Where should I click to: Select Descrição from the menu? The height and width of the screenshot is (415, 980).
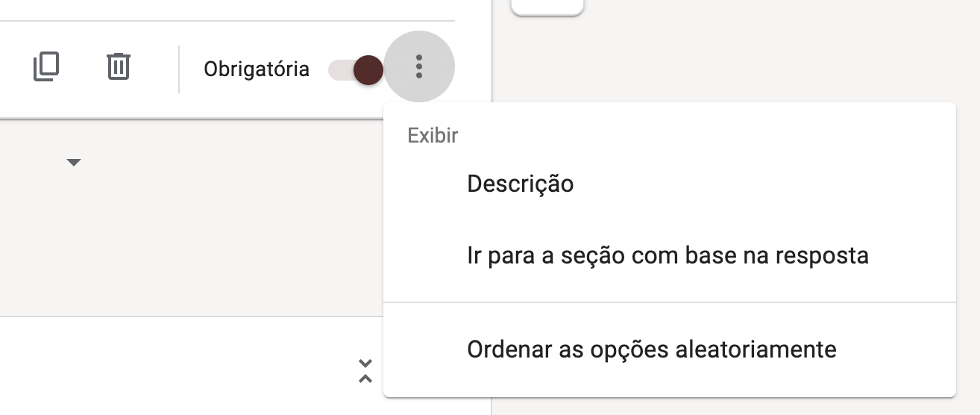(520, 184)
